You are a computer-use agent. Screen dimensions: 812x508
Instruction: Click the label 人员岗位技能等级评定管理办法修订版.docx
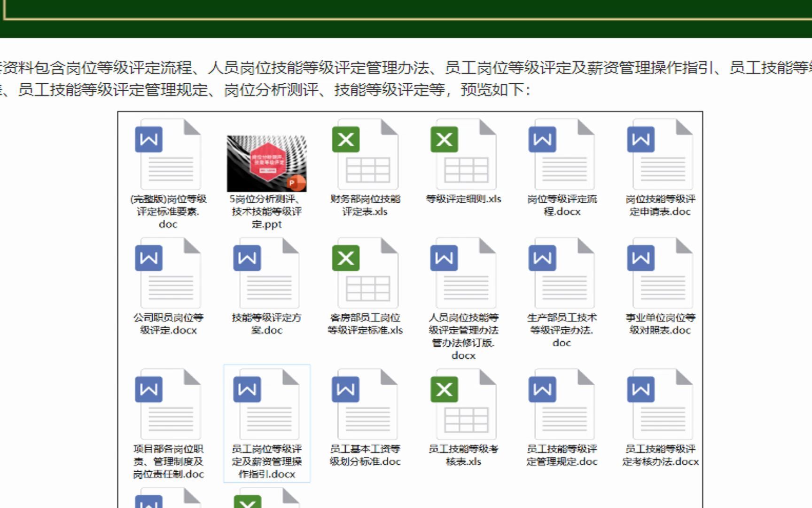click(463, 336)
